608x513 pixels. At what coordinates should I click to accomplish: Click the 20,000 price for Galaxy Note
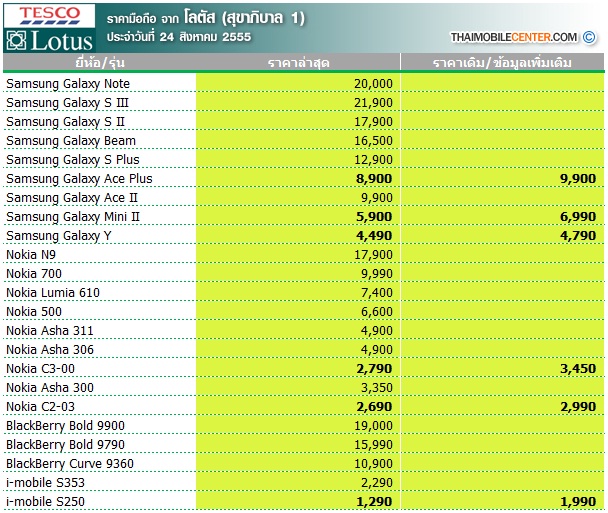373,84
